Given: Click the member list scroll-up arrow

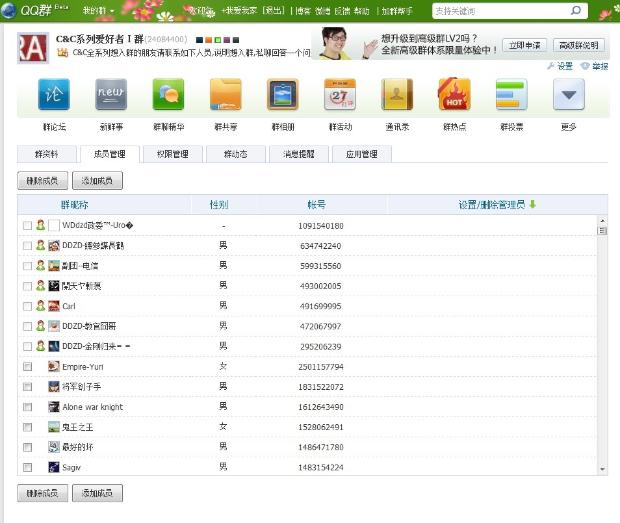Looking at the screenshot, I should 602,221.
